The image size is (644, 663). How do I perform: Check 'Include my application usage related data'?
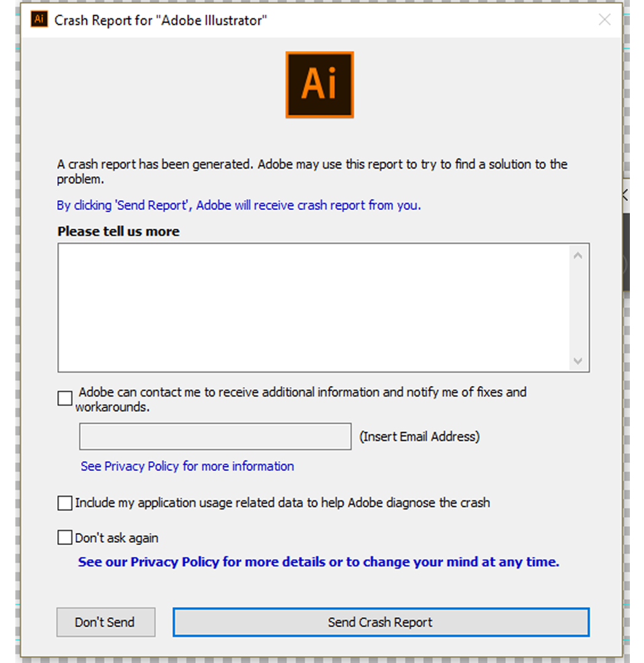64,503
